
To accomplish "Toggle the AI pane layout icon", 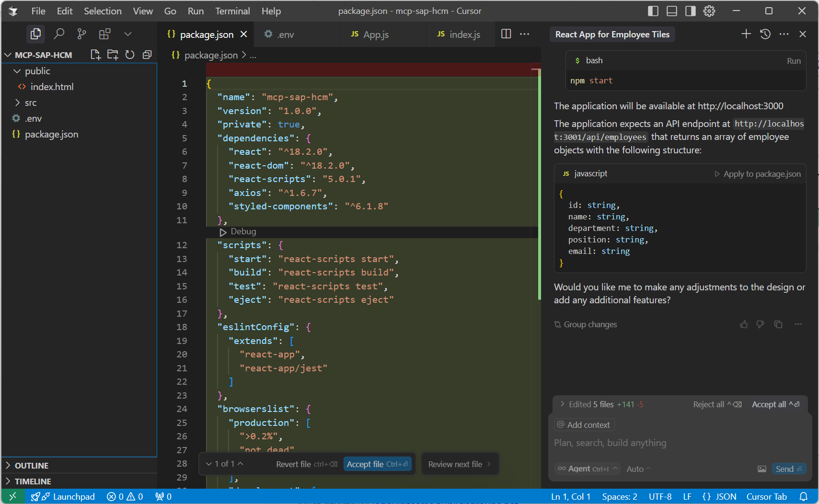I will (690, 11).
